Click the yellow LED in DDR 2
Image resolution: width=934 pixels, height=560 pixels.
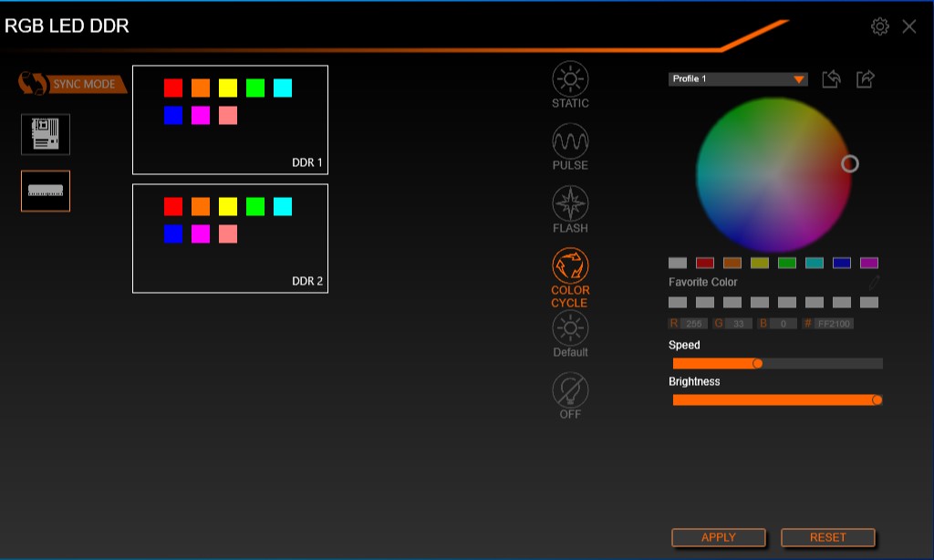click(x=228, y=207)
